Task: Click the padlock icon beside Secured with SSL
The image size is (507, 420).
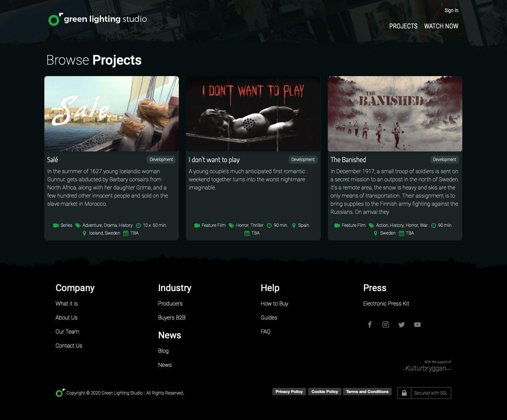Action: 404,393
